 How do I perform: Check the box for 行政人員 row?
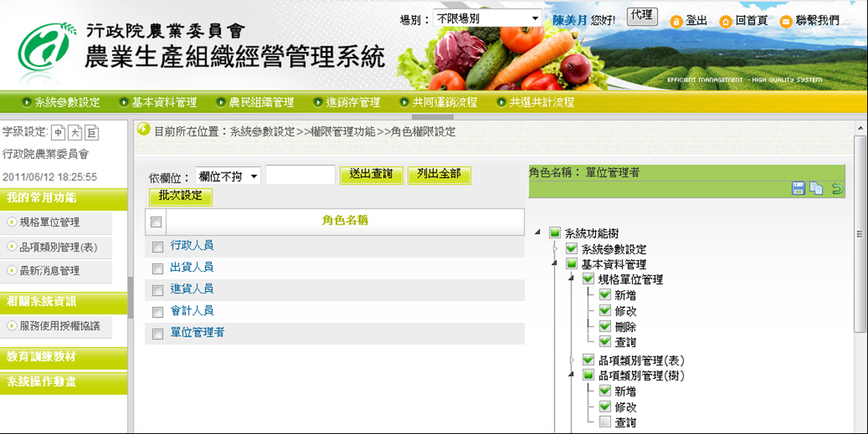pyautogui.click(x=158, y=247)
